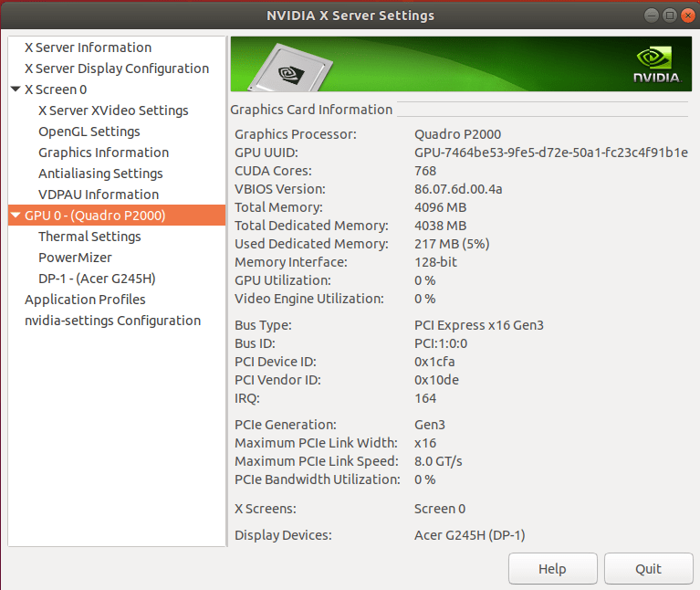Click Maximum PCIe Link Width value x16
Image resolution: width=700 pixels, height=590 pixels.
[425, 443]
